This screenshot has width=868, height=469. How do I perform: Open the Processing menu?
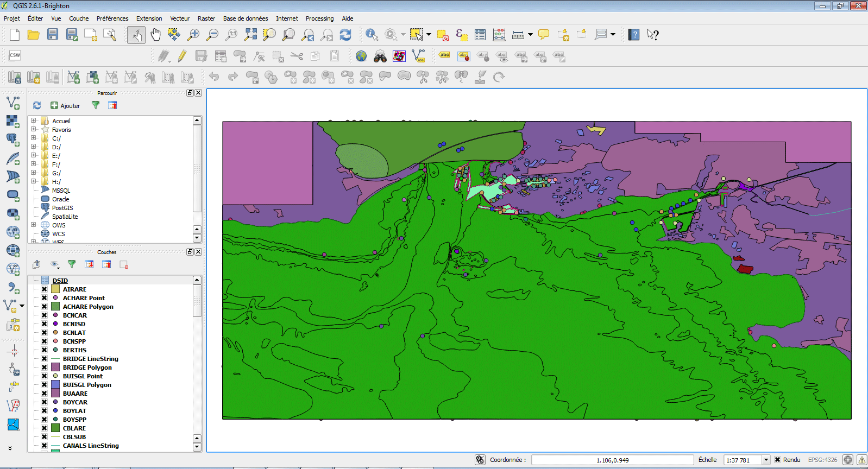[319, 18]
